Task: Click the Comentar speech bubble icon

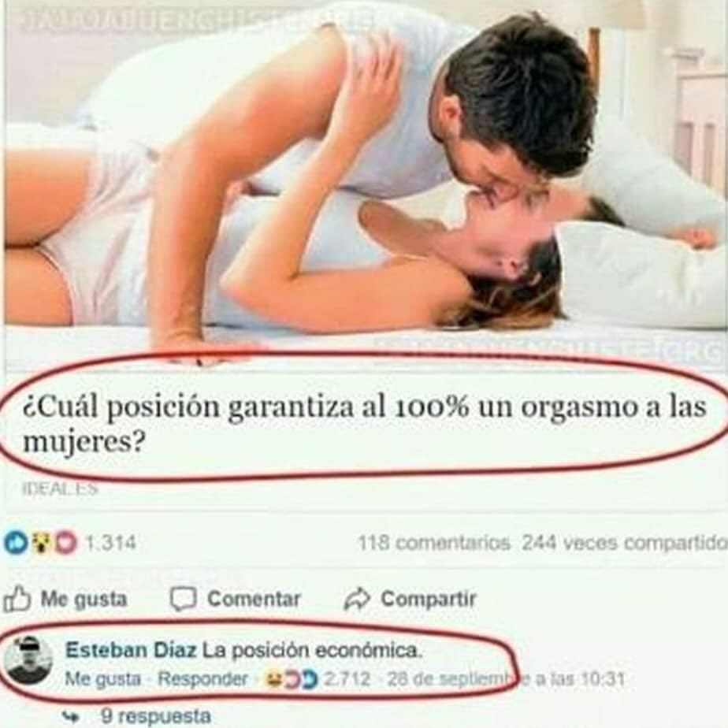Action: pos(183,599)
